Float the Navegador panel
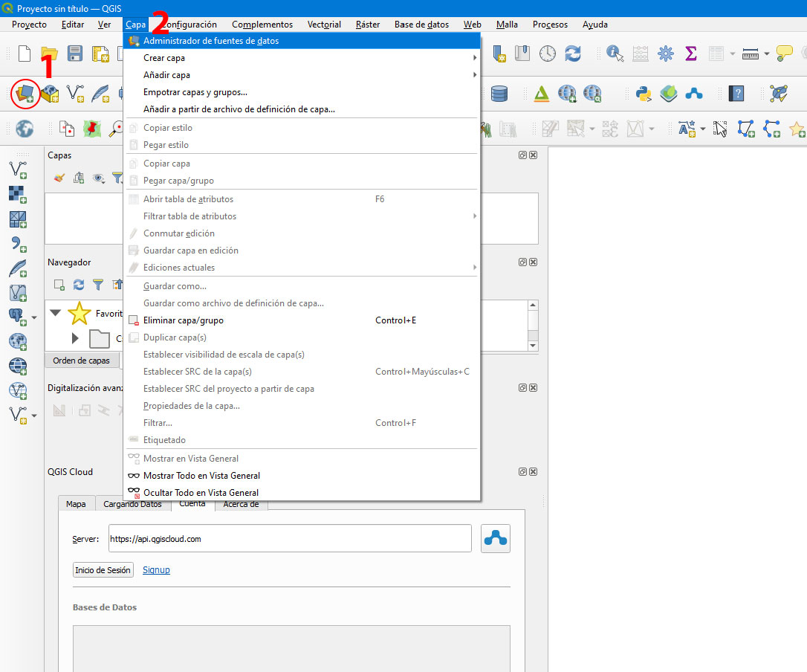Viewport: 807px width, 672px height. point(522,262)
